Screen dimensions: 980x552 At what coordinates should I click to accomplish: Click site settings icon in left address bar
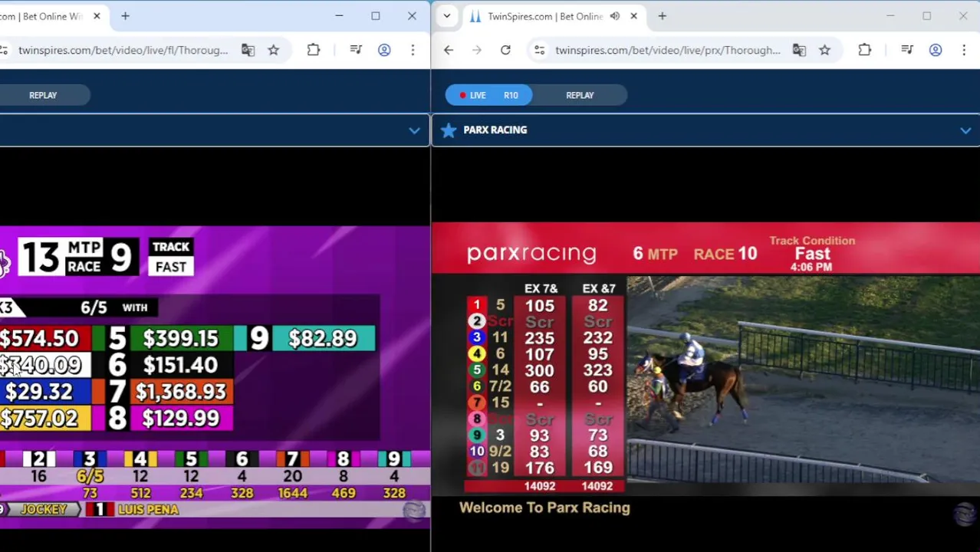4,50
